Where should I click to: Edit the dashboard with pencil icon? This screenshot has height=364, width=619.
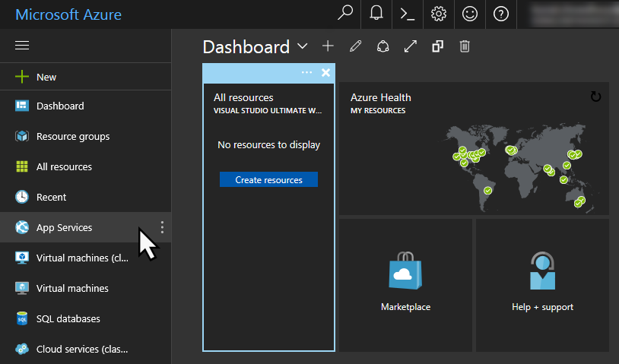pos(355,46)
